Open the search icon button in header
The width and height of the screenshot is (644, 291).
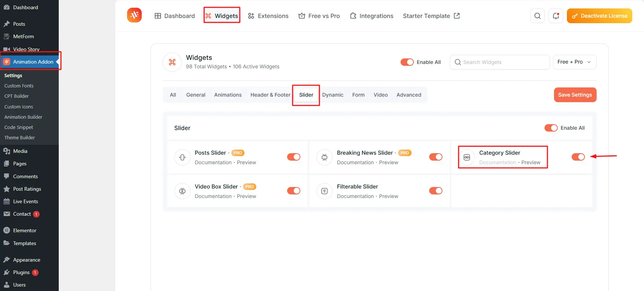538,16
